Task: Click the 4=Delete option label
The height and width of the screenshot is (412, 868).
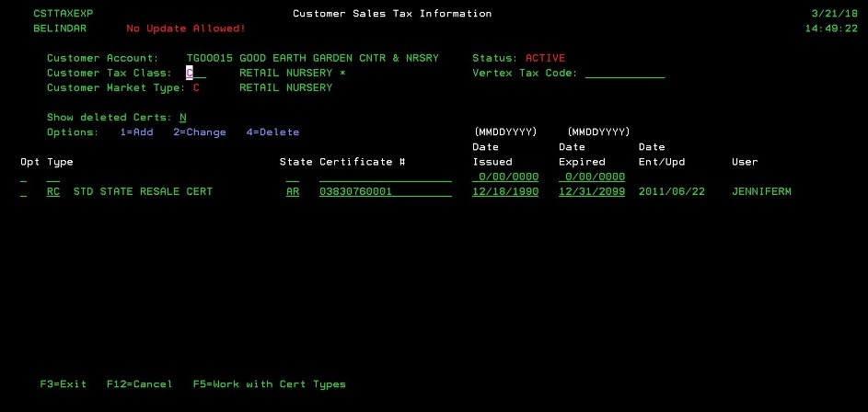Action: [x=272, y=132]
